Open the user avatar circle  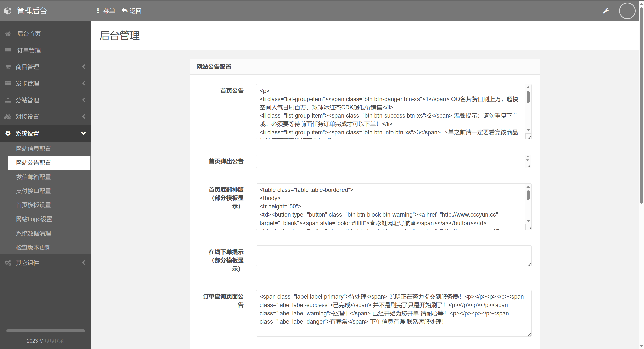tap(627, 11)
